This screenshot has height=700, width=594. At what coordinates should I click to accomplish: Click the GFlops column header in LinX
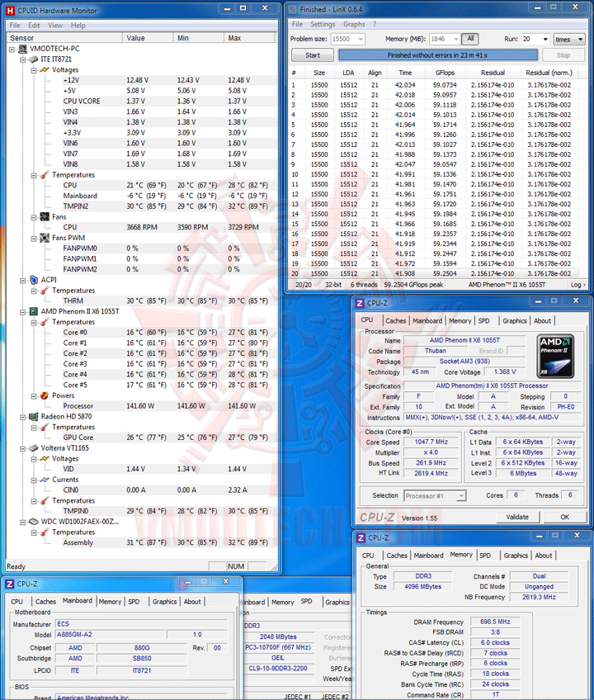click(445, 73)
